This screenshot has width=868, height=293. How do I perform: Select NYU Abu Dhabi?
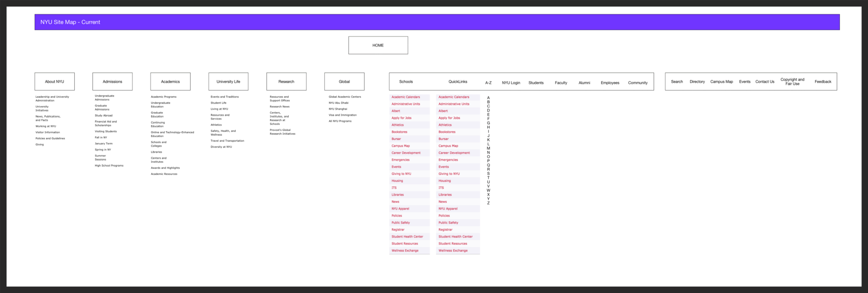tap(339, 103)
